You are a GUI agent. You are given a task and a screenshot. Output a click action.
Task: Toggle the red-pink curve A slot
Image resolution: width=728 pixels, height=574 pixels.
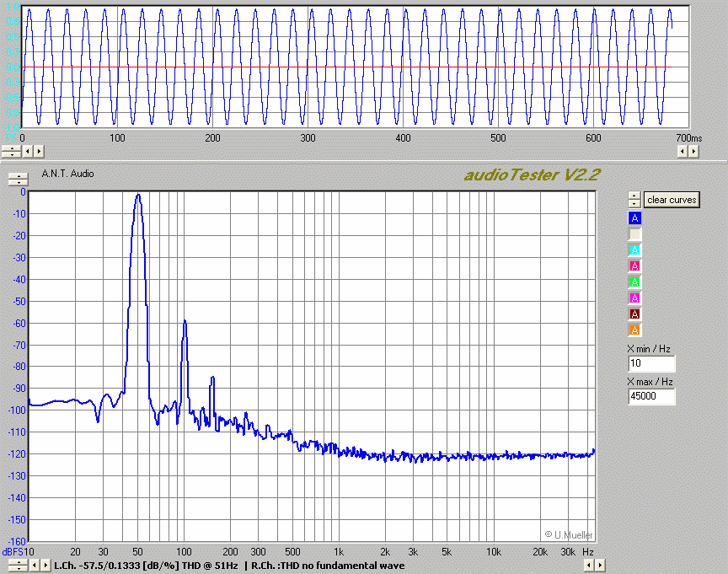pyautogui.click(x=635, y=266)
